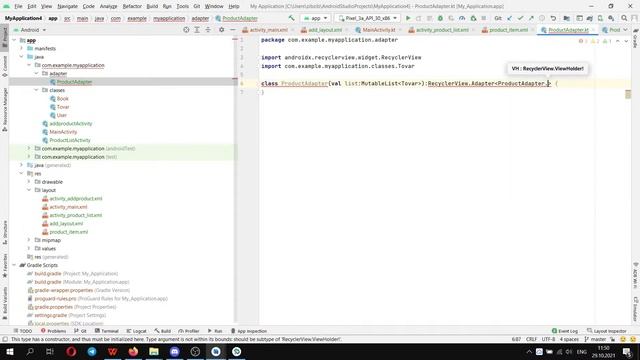The width and height of the screenshot is (640, 360).
Task: Open the Build menu
Action: click(152, 6)
